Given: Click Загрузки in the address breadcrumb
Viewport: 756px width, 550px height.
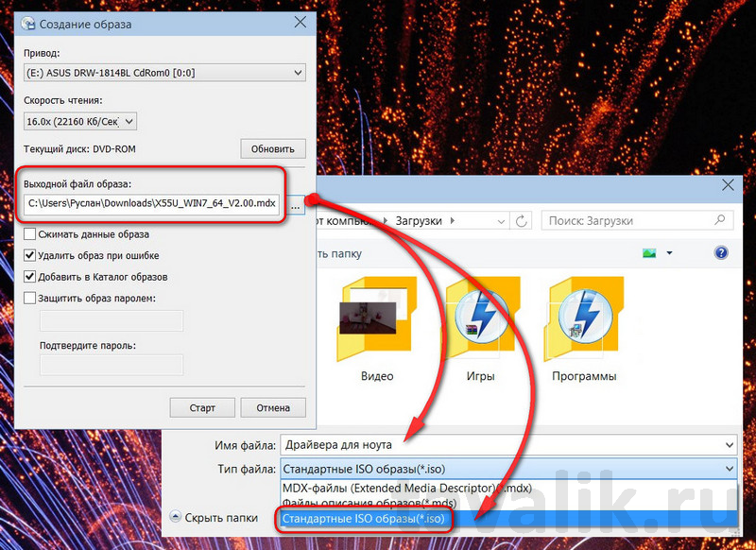Looking at the screenshot, I should pyautogui.click(x=419, y=221).
